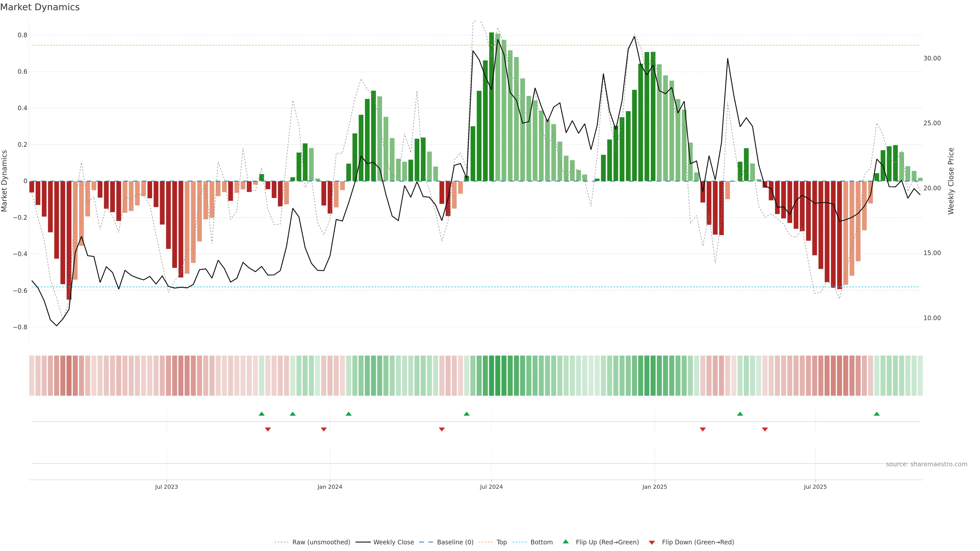Click the last green flip-up marker in late 2025
This screenshot has height=551, width=980.
[877, 414]
